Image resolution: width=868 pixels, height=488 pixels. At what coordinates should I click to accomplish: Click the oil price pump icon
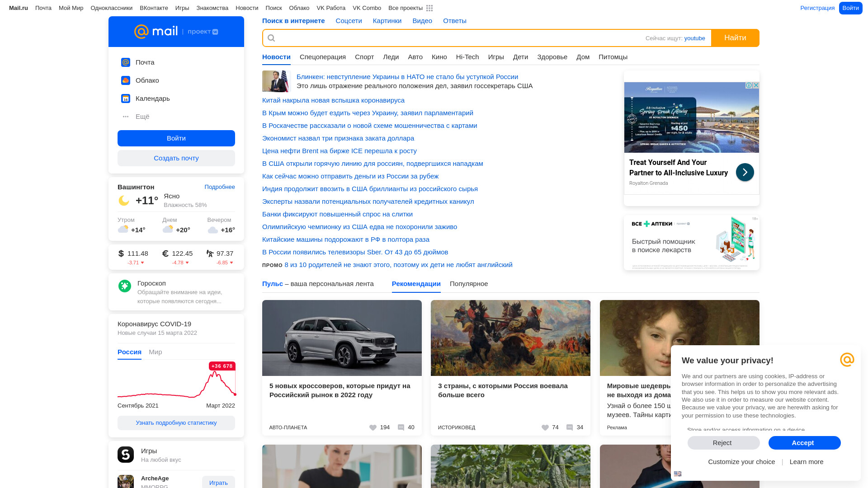tap(210, 253)
